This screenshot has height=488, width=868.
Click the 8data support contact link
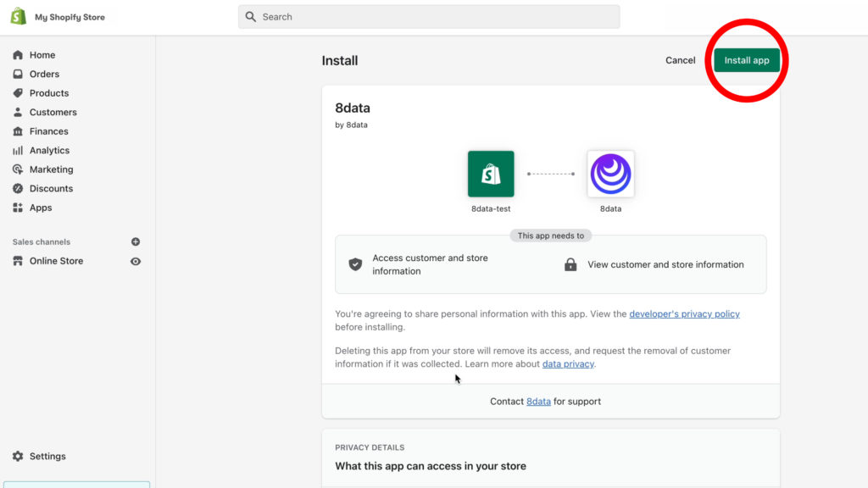click(x=538, y=401)
